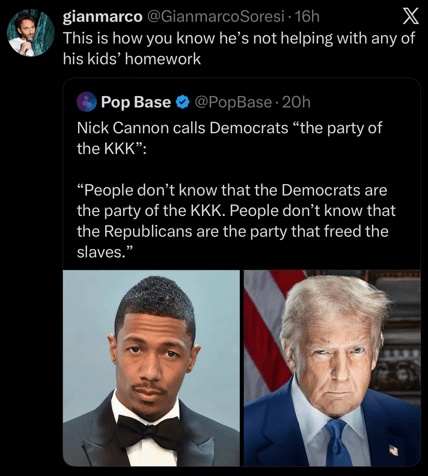Open the right photo of man in blue suit
428x476 pixels.
[332, 368]
